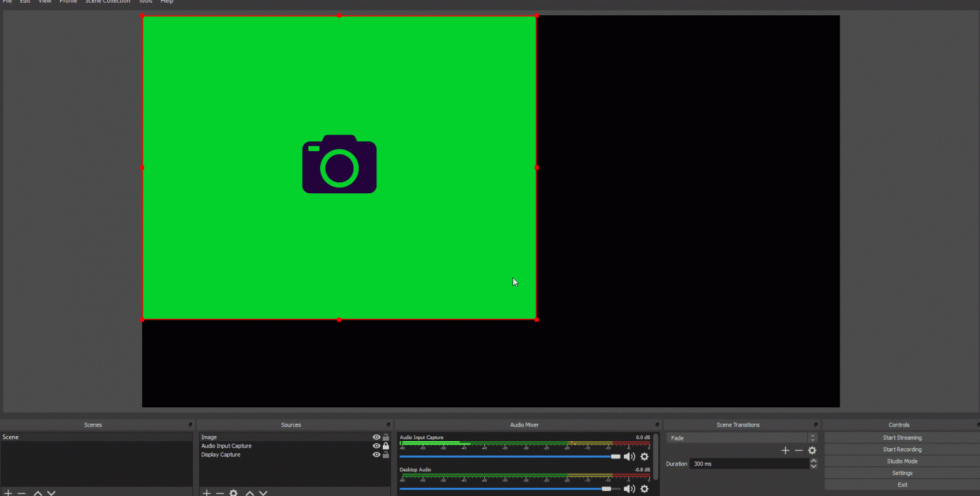Add a new scene with the plus icon
980x496 pixels.
click(x=10, y=492)
